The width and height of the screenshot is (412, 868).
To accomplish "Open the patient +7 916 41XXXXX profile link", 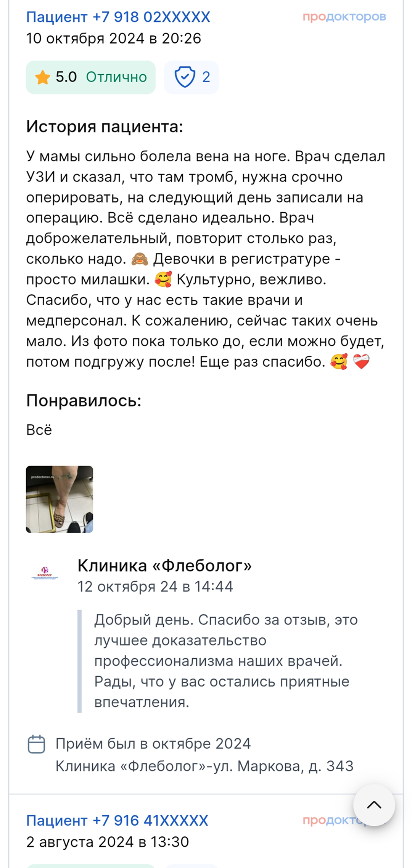I will pyautogui.click(x=117, y=820).
